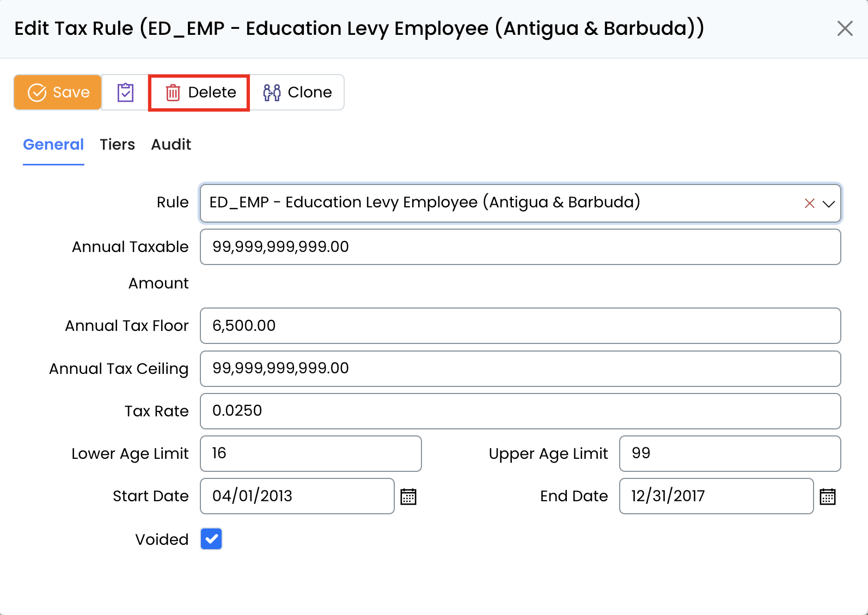Clear the Rule selection with red X
Viewport: 868px width, 615px height.
809,204
